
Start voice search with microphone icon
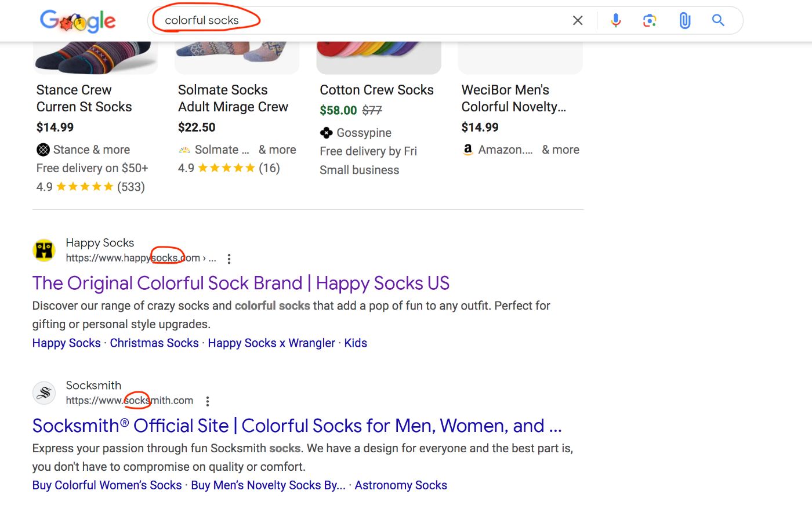coord(616,21)
